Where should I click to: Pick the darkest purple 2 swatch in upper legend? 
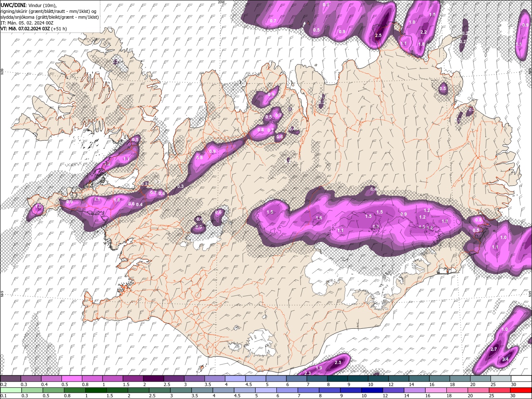(154, 378)
